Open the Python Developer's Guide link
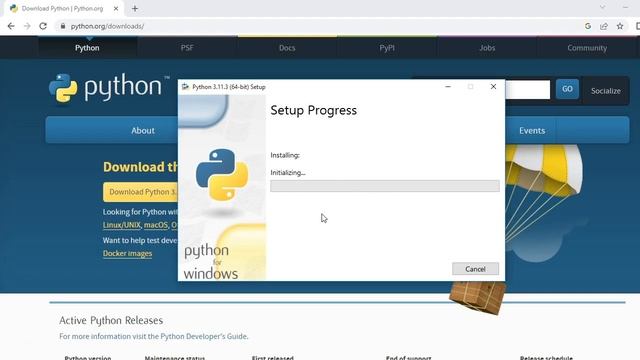640x360 pixels. pyautogui.click(x=204, y=336)
